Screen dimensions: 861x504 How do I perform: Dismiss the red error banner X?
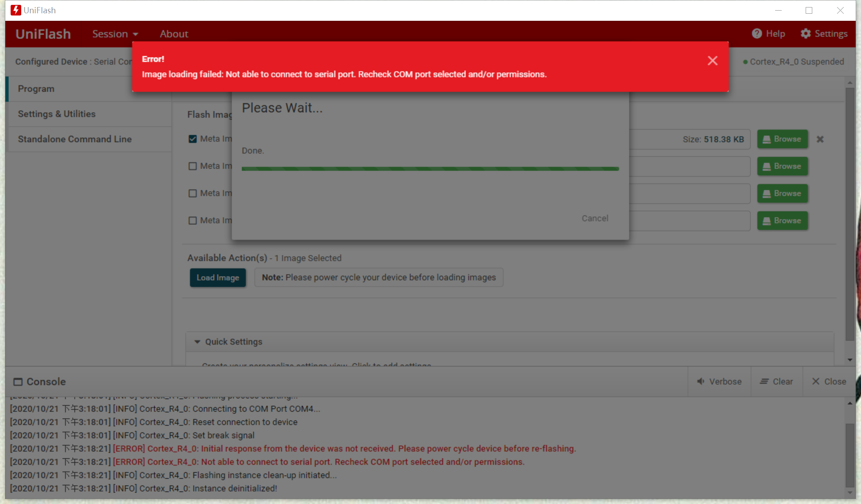coord(712,61)
